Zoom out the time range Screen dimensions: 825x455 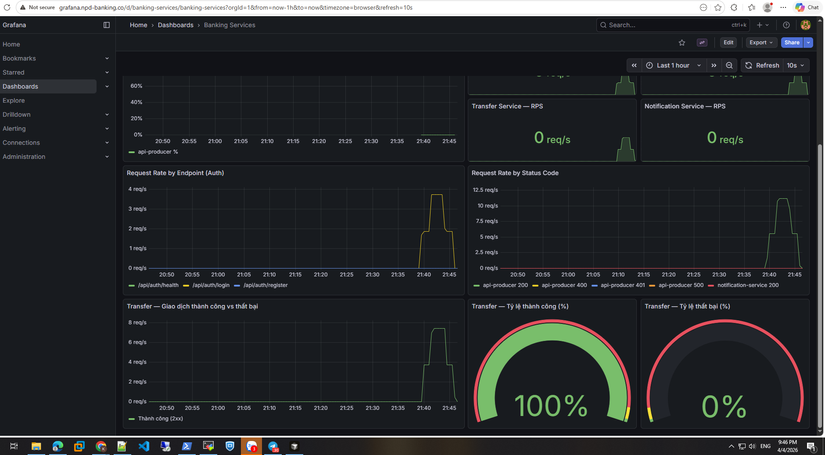click(x=729, y=65)
